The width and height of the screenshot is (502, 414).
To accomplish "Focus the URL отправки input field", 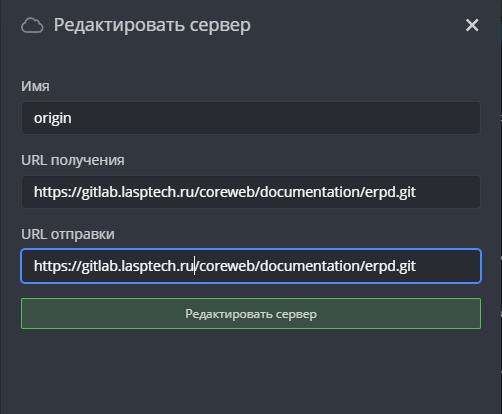I will point(251,266).
